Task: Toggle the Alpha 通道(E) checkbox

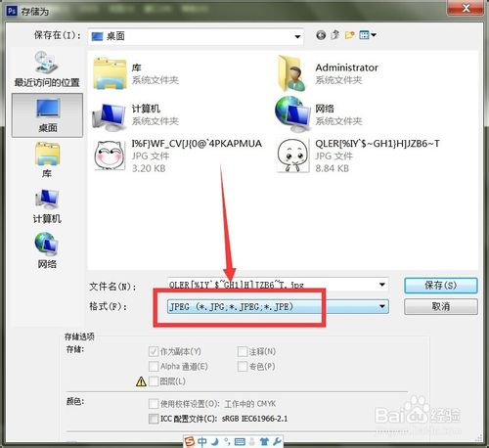Action: tap(154, 366)
